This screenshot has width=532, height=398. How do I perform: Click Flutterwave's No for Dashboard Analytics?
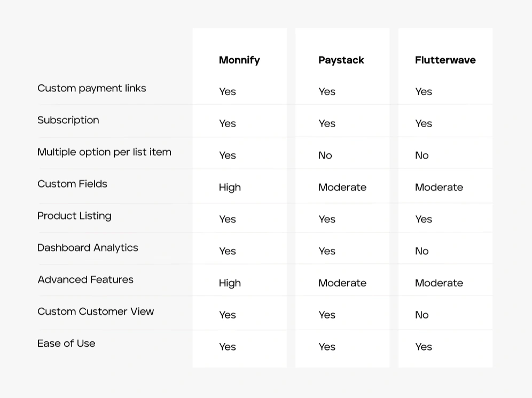(422, 251)
